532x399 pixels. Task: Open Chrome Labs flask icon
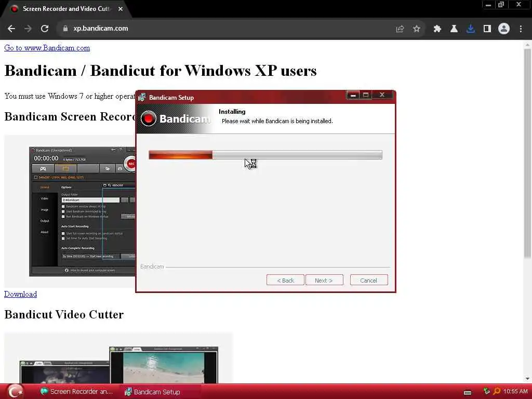454,29
